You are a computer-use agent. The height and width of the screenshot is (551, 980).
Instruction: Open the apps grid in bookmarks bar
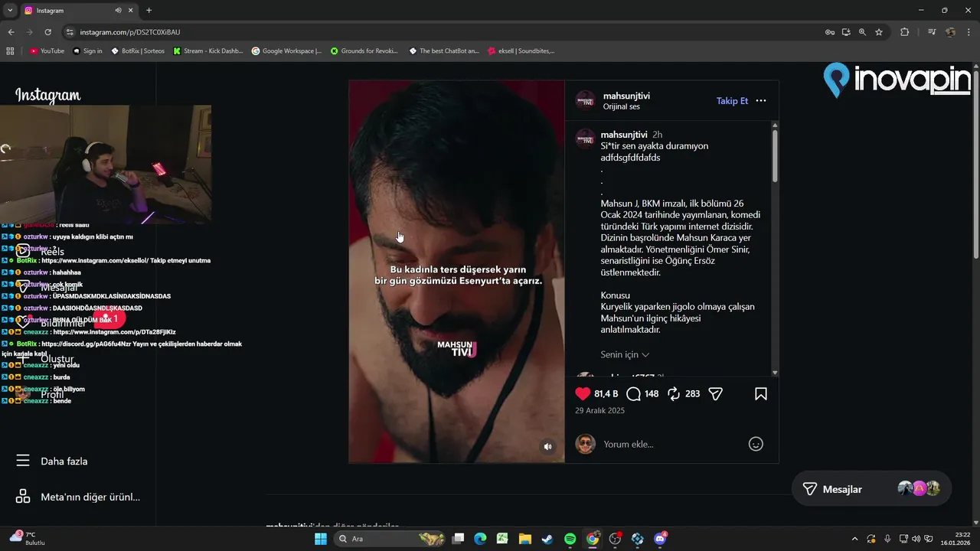click(x=10, y=51)
